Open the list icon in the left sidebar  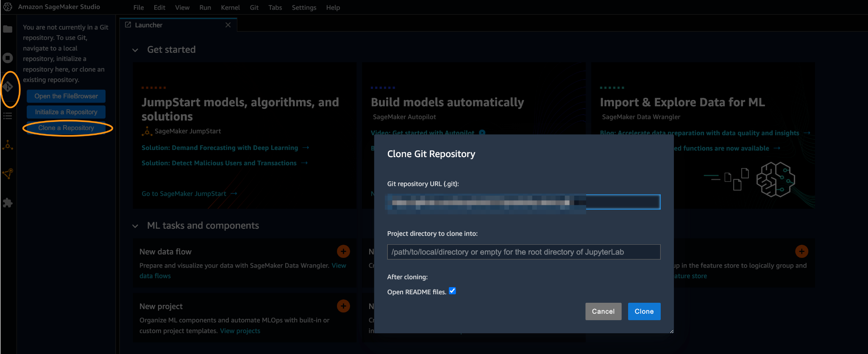click(x=8, y=116)
